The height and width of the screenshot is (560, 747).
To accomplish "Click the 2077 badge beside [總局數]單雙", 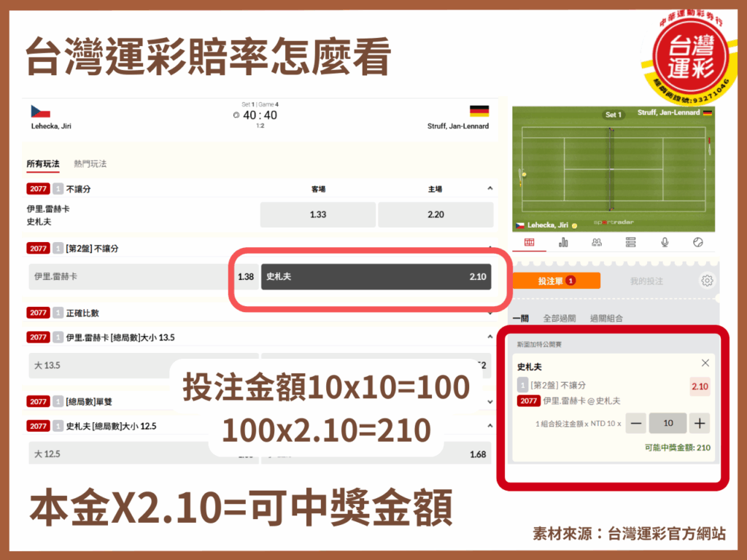I will click(x=38, y=402).
